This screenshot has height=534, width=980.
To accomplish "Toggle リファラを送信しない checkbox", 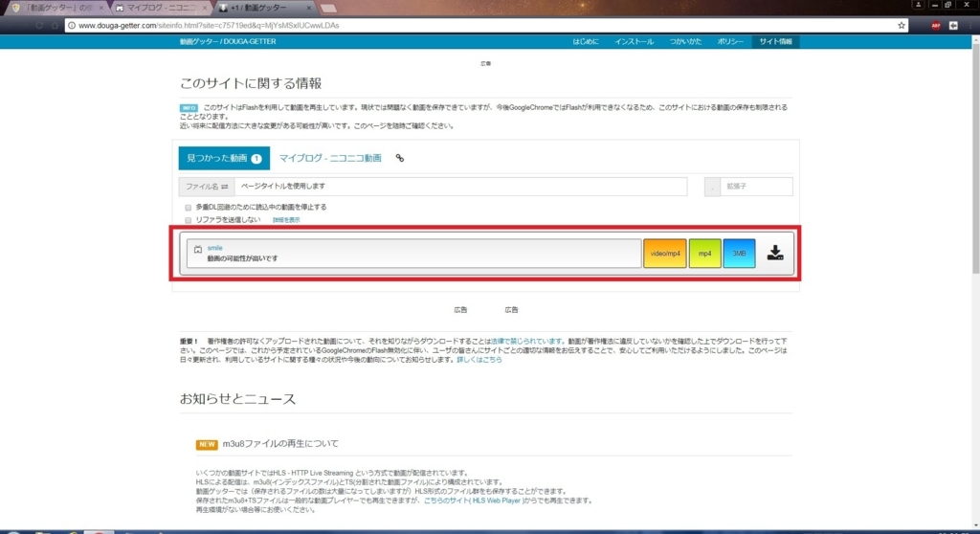I will pos(188,220).
